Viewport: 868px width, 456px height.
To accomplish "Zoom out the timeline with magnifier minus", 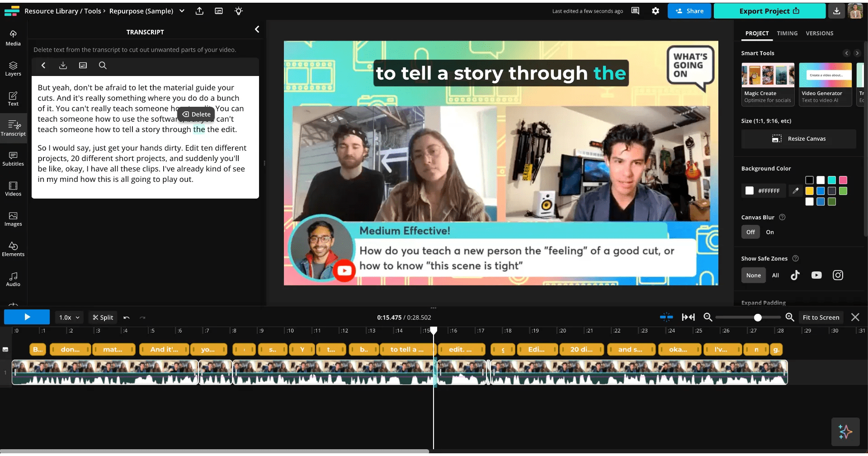I will pos(708,318).
